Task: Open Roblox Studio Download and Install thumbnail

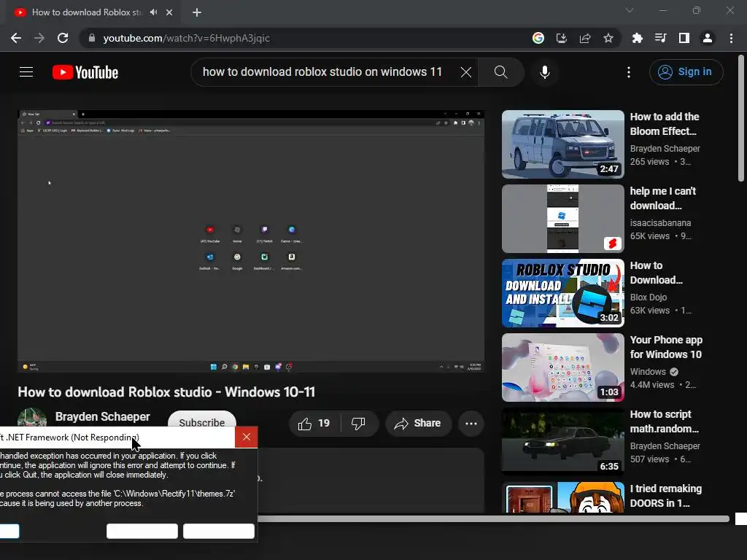Action: tap(563, 293)
